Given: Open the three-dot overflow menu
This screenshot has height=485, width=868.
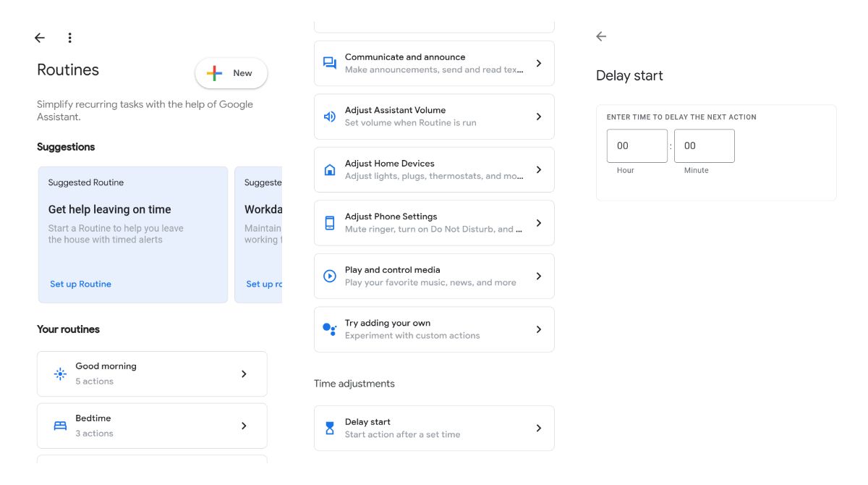Looking at the screenshot, I should (x=69, y=38).
